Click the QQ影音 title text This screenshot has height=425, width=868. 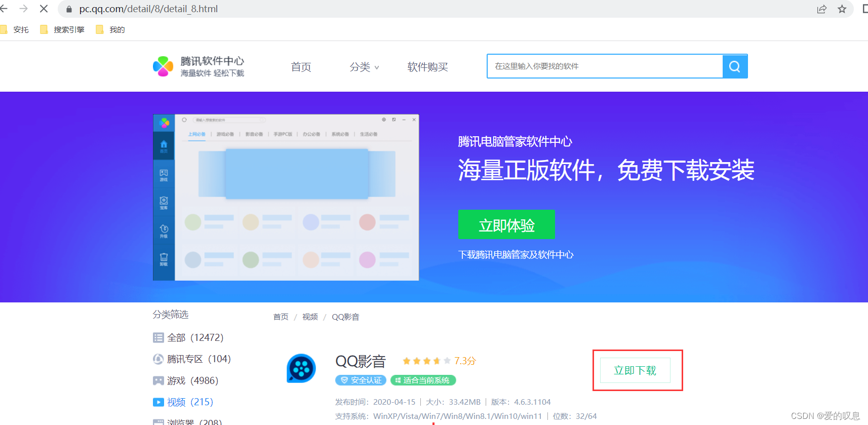point(361,361)
